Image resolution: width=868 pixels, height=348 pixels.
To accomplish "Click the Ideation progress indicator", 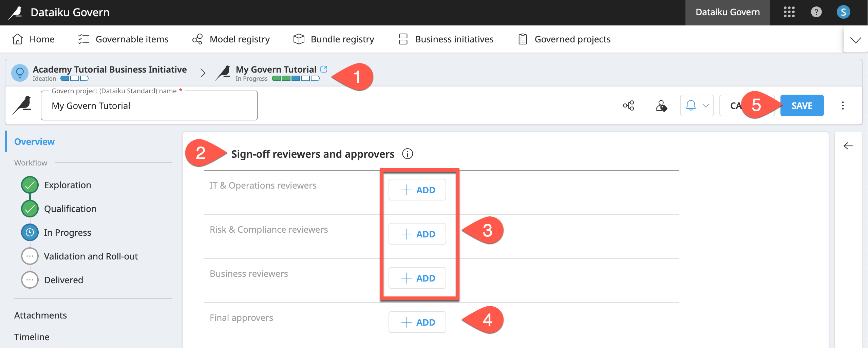I will click(x=74, y=79).
